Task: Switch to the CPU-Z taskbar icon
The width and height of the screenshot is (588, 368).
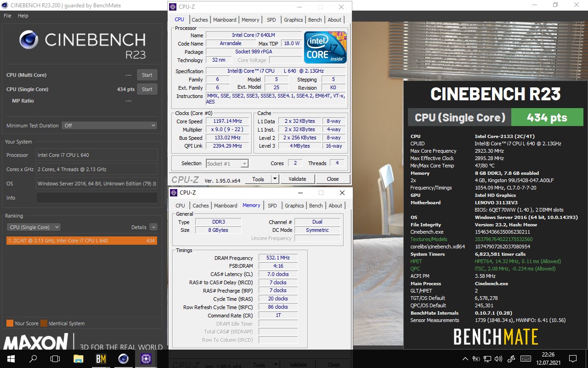Action: [x=146, y=359]
